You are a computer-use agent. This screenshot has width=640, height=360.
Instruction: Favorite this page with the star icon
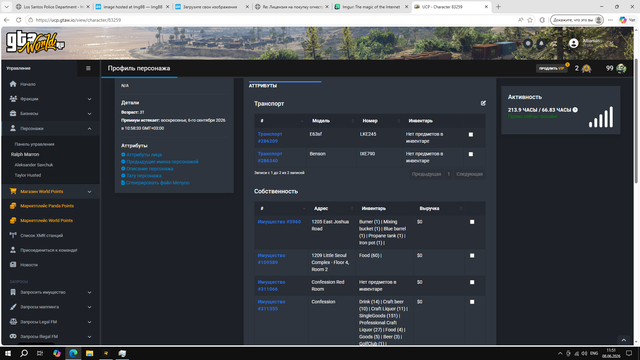point(530,20)
